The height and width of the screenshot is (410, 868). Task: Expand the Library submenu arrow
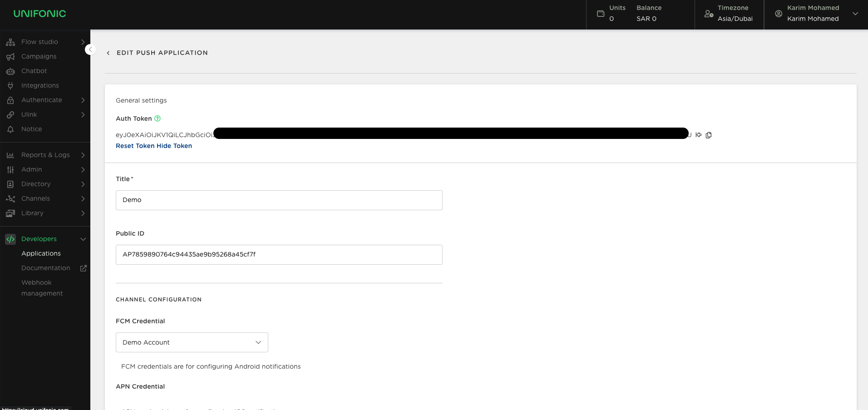tap(83, 213)
